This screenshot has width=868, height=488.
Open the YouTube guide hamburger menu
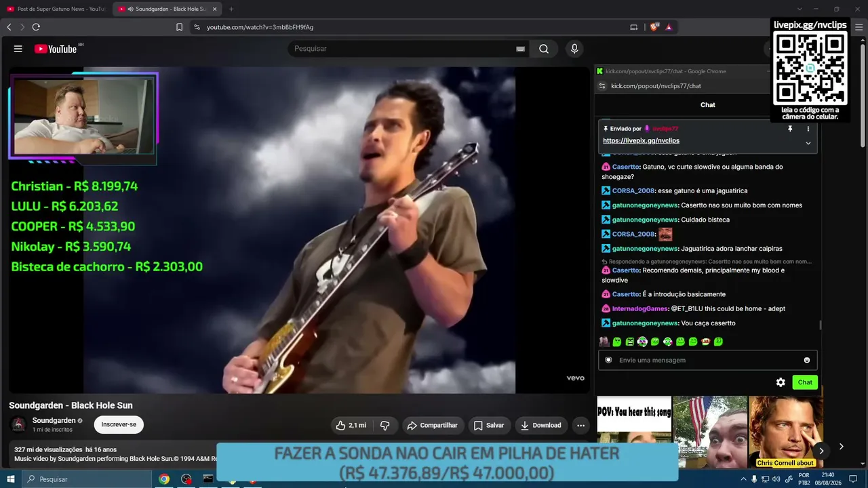18,49
